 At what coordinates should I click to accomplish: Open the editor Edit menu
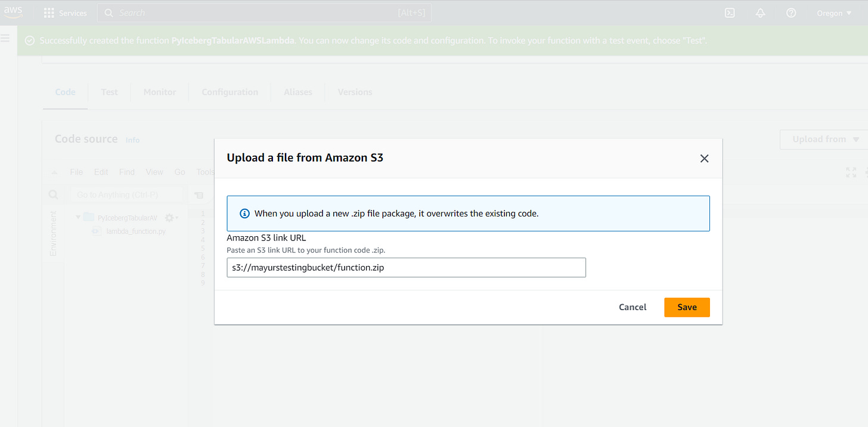pyautogui.click(x=101, y=172)
